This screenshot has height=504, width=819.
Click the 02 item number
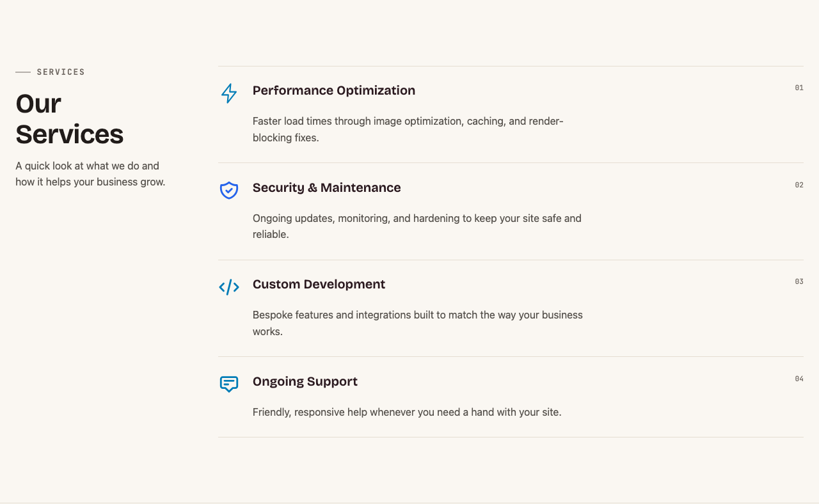pyautogui.click(x=799, y=185)
